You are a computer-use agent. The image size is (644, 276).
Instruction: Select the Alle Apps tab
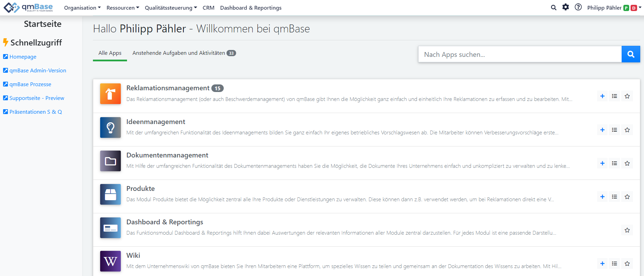(x=110, y=53)
